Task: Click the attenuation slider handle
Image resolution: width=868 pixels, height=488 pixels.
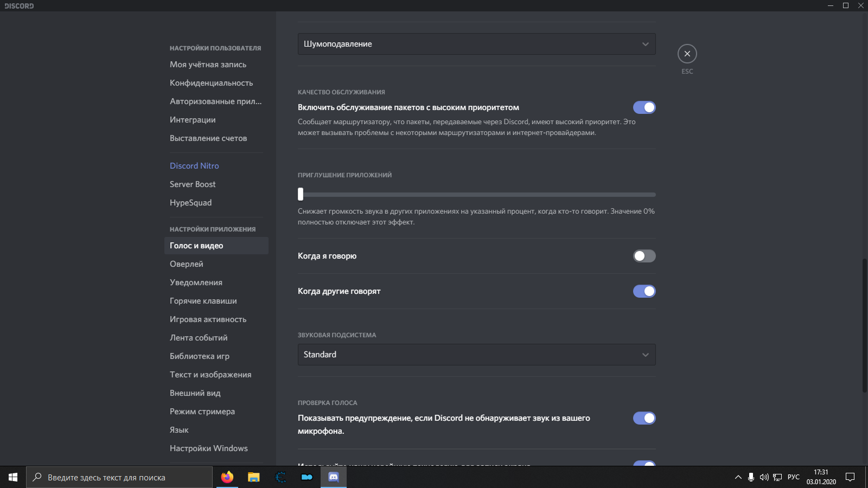Action: [301, 194]
